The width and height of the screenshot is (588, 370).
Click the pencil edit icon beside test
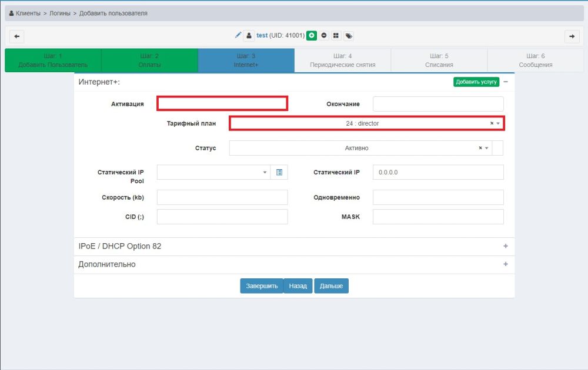tap(238, 35)
